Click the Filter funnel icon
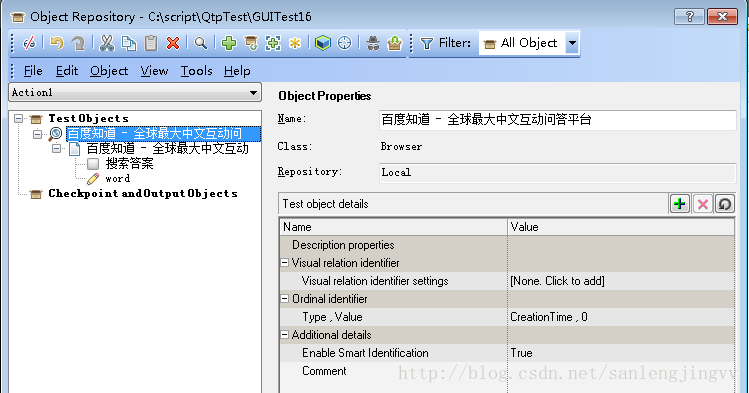Image resolution: width=749 pixels, height=393 pixels. (x=427, y=43)
